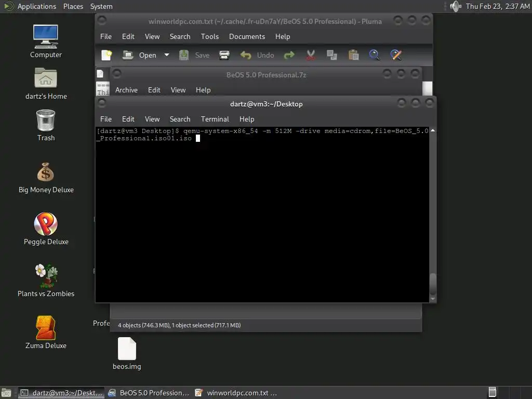The height and width of the screenshot is (399, 532).
Task: Click the Pluma window menu button
Action: pos(102,21)
